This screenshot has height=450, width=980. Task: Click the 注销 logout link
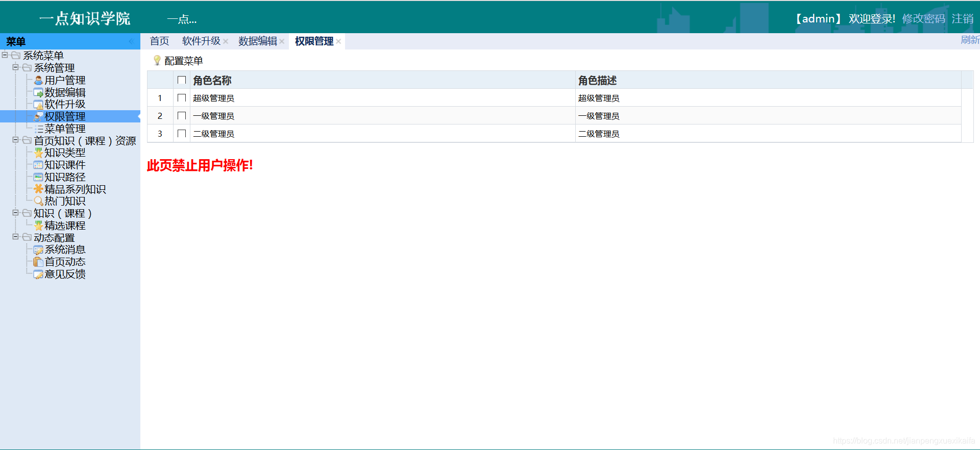pyautogui.click(x=963, y=19)
